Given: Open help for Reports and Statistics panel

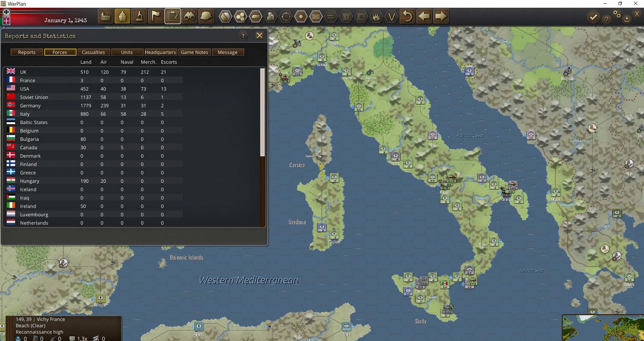Looking at the screenshot, I should pos(243,36).
